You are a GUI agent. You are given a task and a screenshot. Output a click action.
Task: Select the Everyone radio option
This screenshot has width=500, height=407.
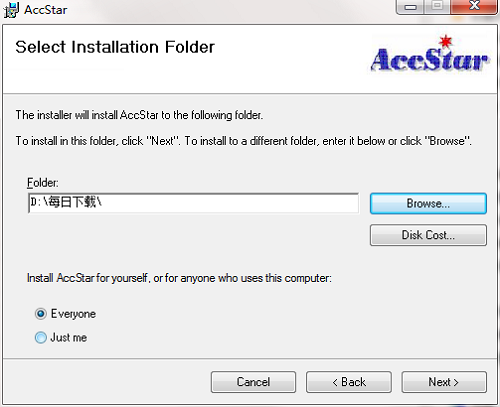[41, 314]
